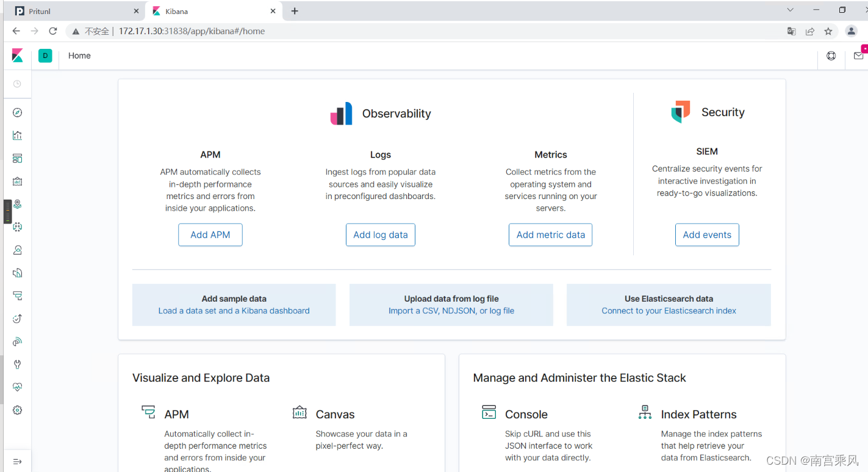
Task: Open Connect to your Elasticsearch index link
Action: click(x=669, y=311)
